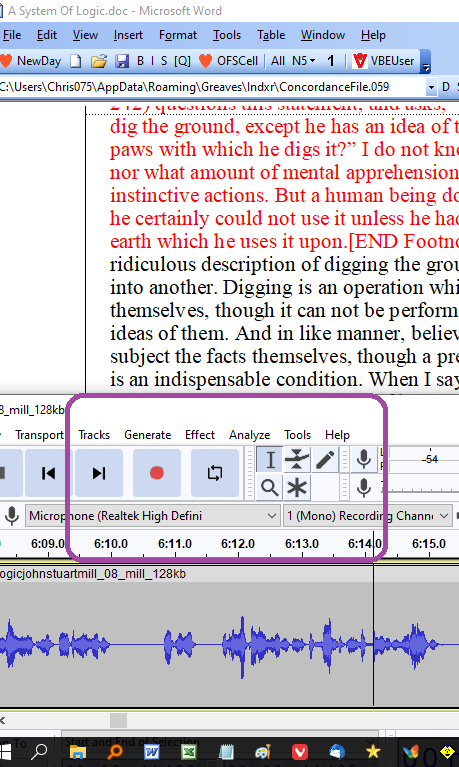Click the B toolbar button in Word
The image size is (459, 767).
[140, 61]
